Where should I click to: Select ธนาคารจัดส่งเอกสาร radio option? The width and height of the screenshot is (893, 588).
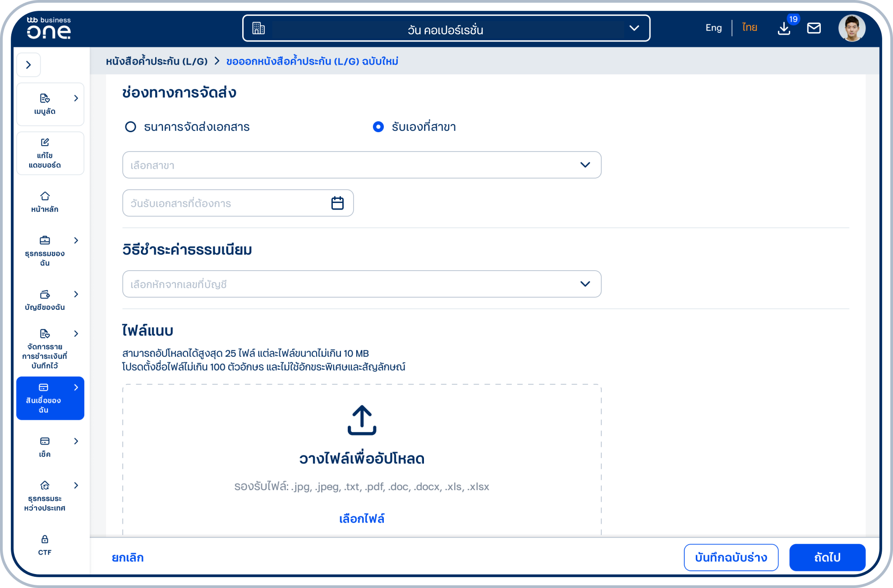[130, 127]
